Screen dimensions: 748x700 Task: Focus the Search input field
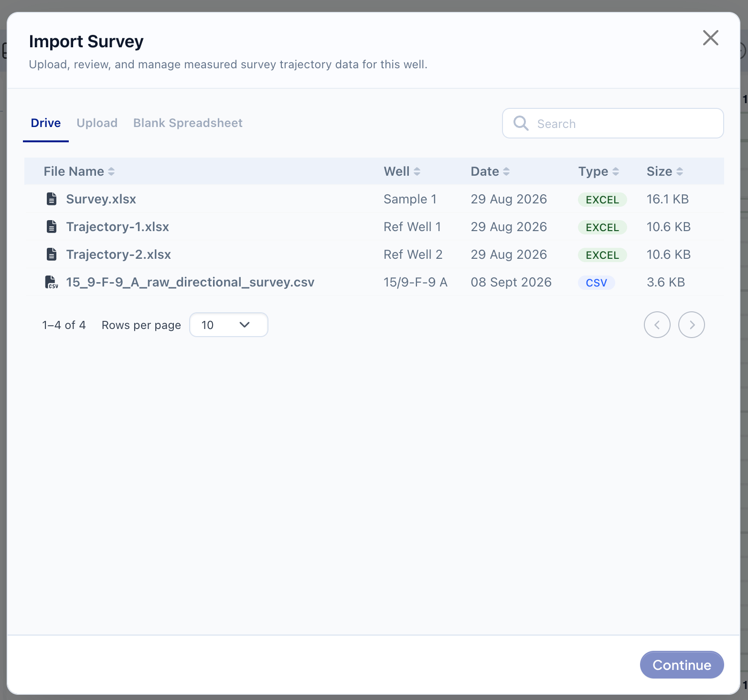(x=613, y=123)
